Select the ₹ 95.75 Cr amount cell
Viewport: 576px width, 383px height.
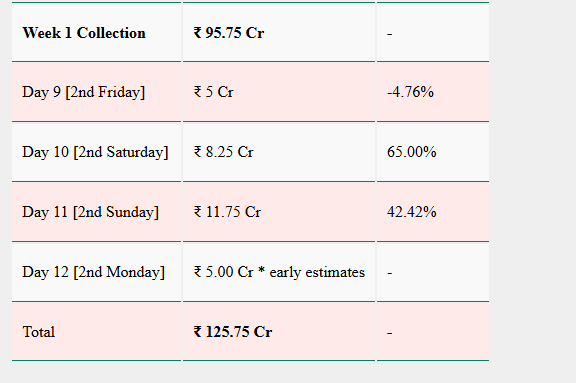pyautogui.click(x=279, y=33)
